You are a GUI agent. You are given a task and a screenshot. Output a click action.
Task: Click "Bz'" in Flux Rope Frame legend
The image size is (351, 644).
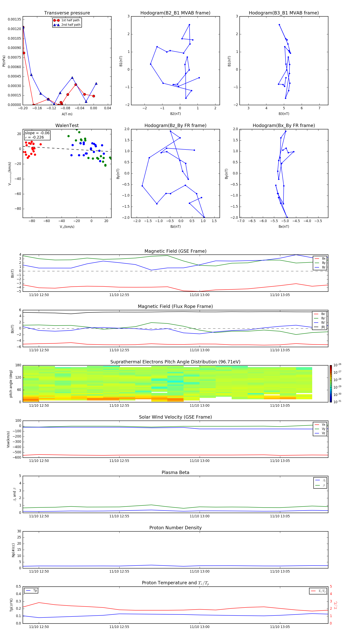[x=323, y=323]
